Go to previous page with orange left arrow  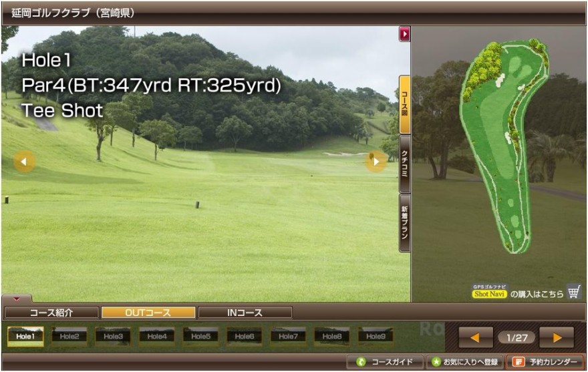pyautogui.click(x=476, y=337)
